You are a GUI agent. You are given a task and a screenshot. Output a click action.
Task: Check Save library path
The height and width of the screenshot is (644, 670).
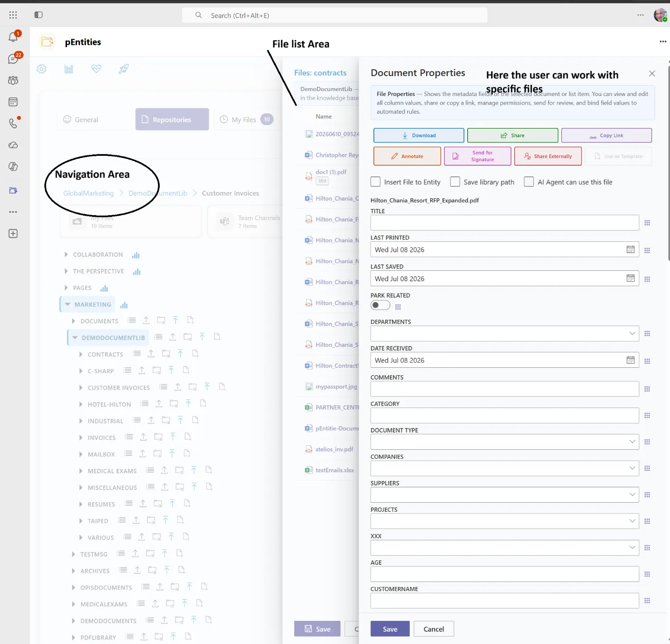pos(455,182)
